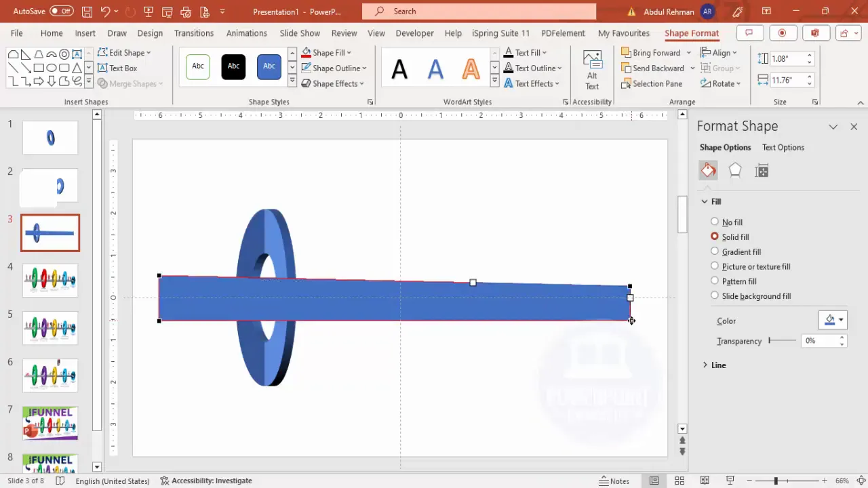Click the Record button icon
The width and height of the screenshot is (868, 488).
pyautogui.click(x=782, y=33)
